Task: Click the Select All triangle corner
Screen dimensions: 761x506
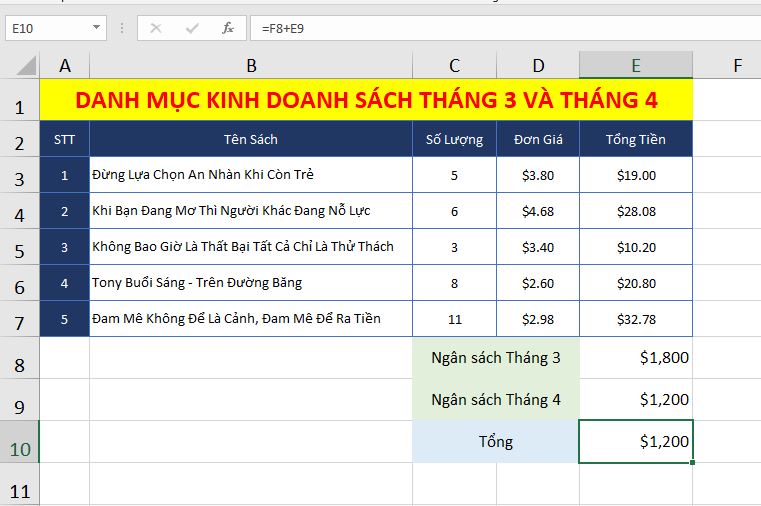Action: [26, 65]
